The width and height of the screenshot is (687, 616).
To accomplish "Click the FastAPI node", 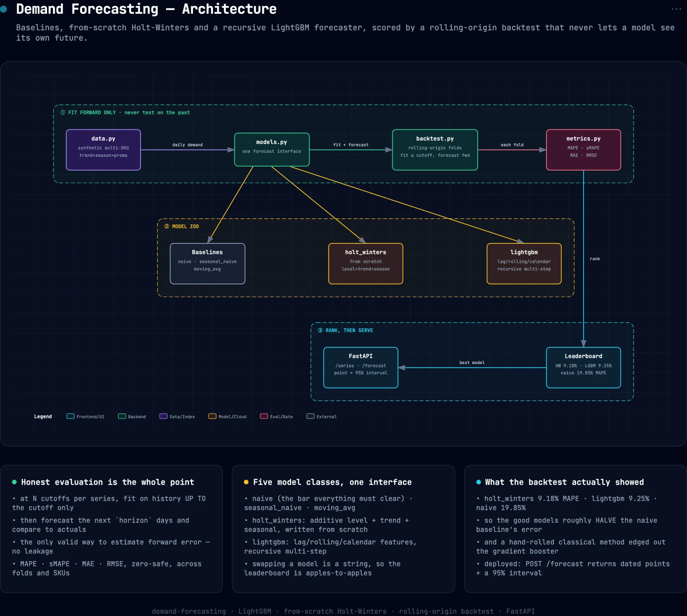I will [361, 368].
